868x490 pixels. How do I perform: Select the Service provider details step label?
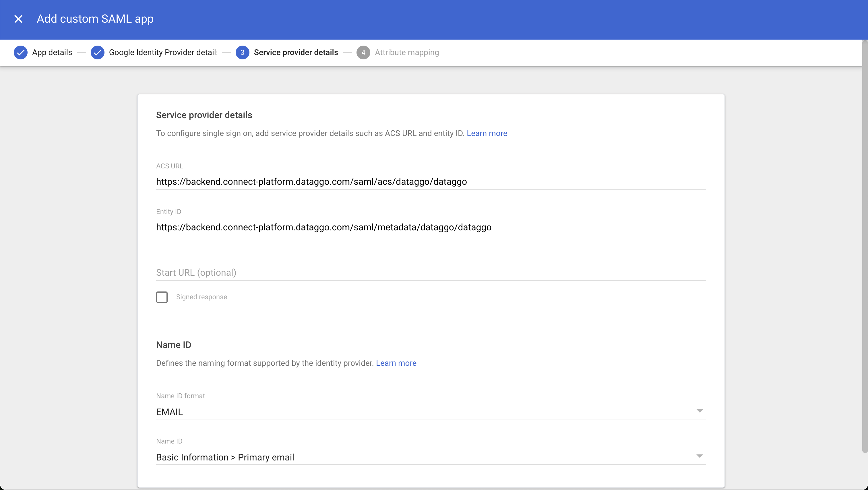point(296,52)
